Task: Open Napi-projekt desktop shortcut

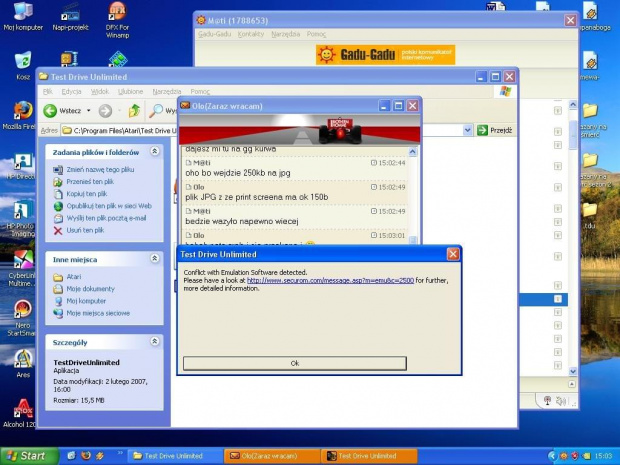Action: click(x=70, y=17)
